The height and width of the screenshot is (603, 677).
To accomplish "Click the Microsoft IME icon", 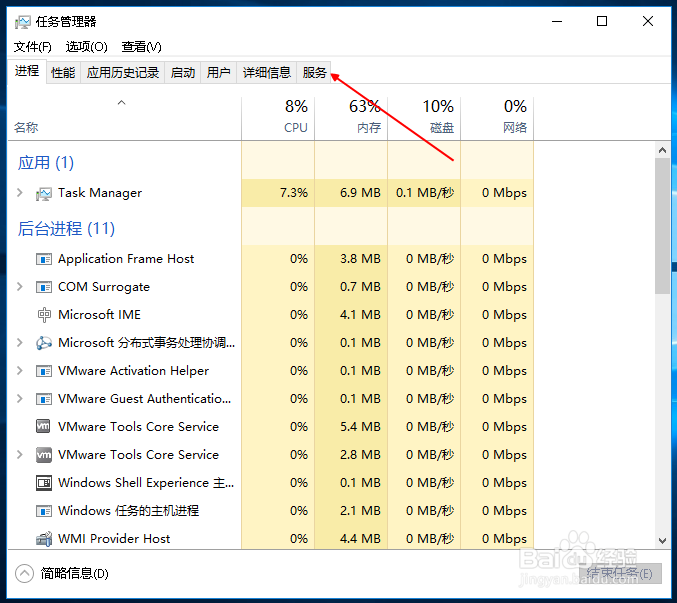I will tap(44, 315).
